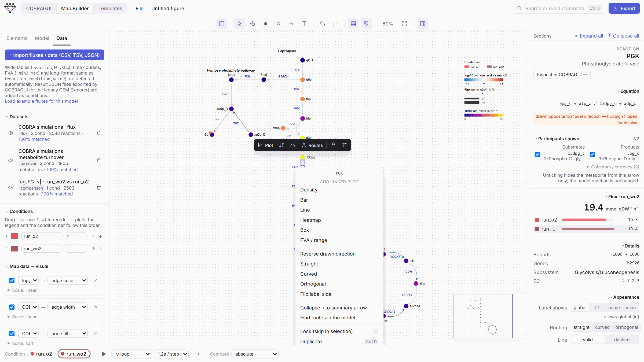Play the condition animation

104,354
